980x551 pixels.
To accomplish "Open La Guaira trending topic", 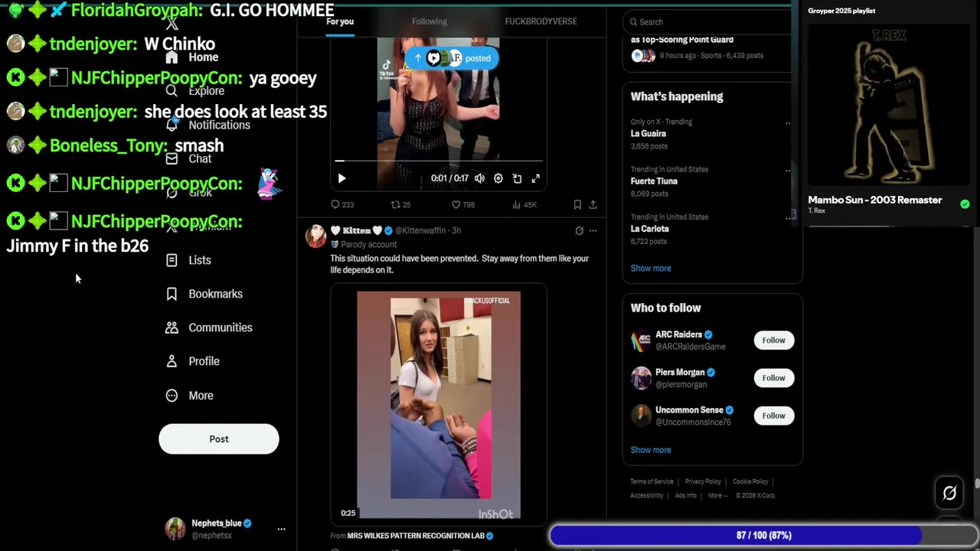I will (x=648, y=133).
